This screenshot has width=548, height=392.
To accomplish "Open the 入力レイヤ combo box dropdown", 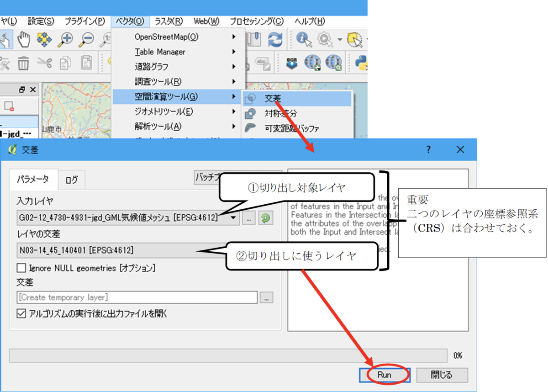I will coord(128,218).
